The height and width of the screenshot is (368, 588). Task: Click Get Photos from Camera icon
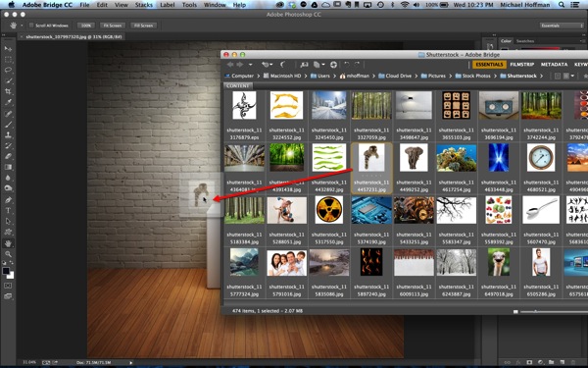point(304,65)
